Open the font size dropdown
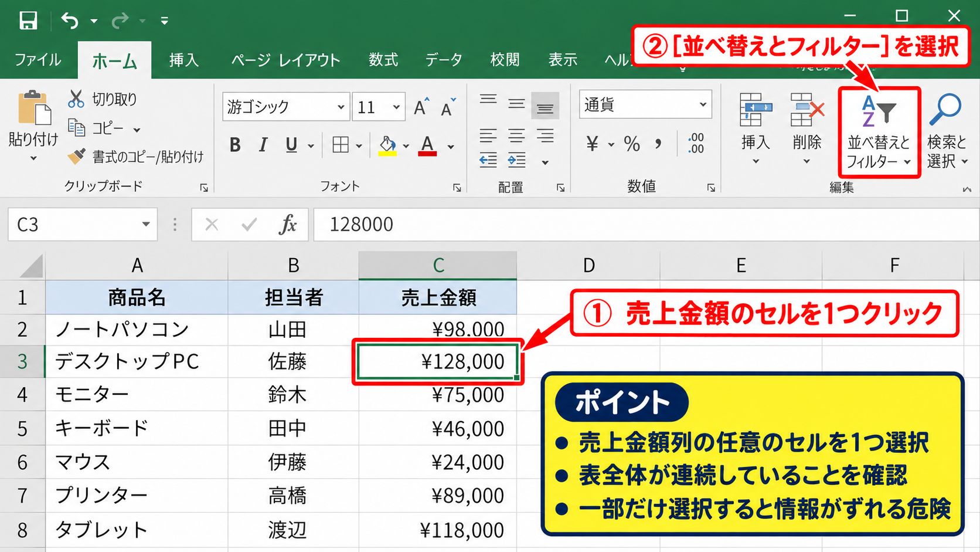This screenshot has width=980, height=552. point(397,107)
